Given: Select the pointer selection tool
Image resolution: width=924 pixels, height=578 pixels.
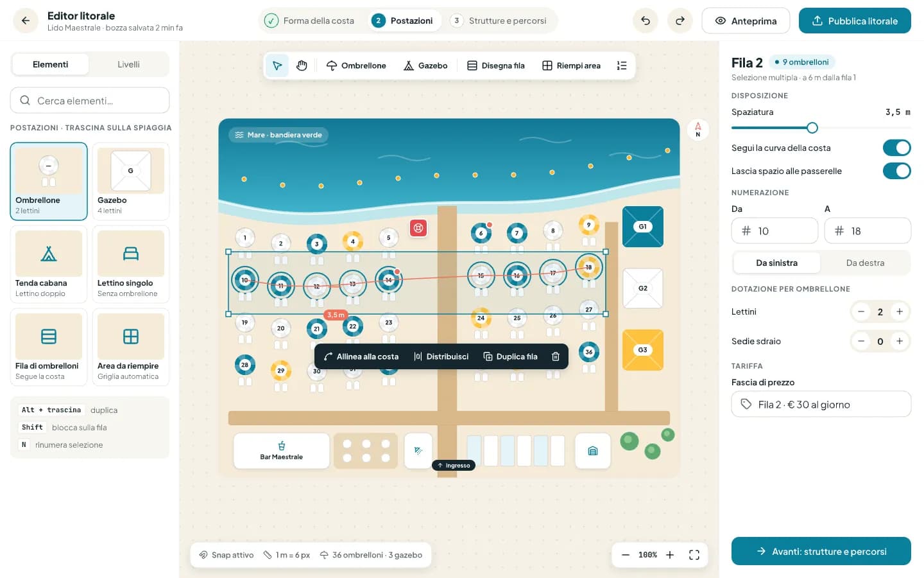Looking at the screenshot, I should point(277,66).
